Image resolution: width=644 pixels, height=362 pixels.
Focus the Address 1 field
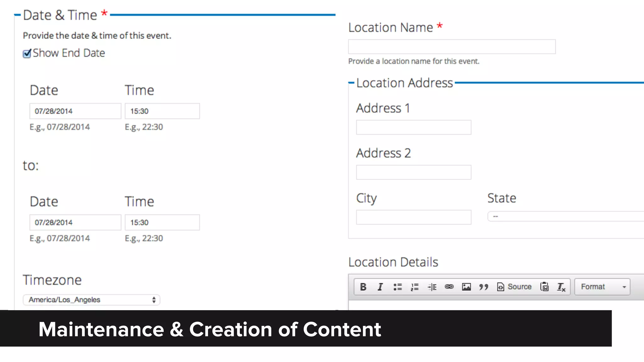[x=414, y=128]
